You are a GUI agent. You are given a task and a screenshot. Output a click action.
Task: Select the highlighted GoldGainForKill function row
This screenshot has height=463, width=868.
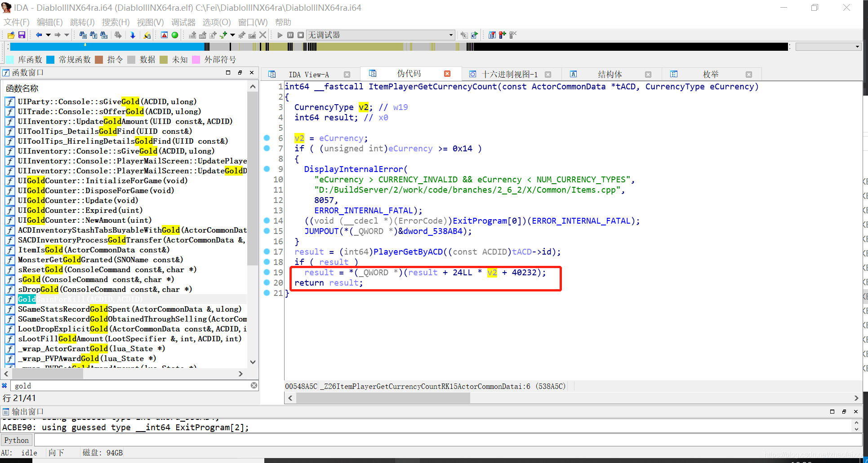coord(126,299)
